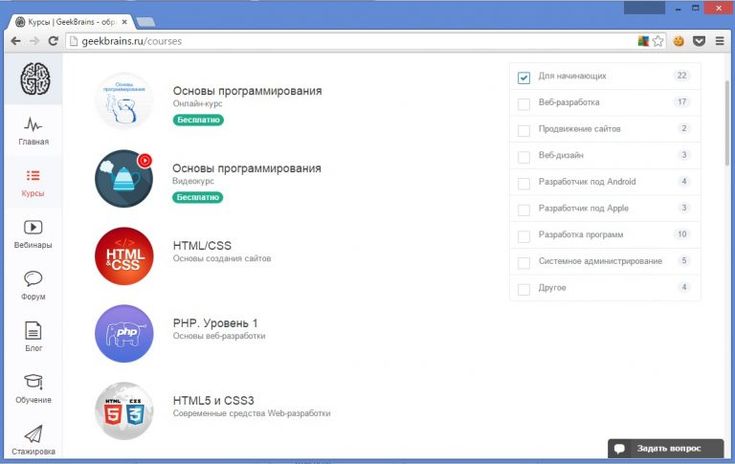Check the Веб-разработка filter
Viewport: 735px width, 464px height.
tap(524, 104)
